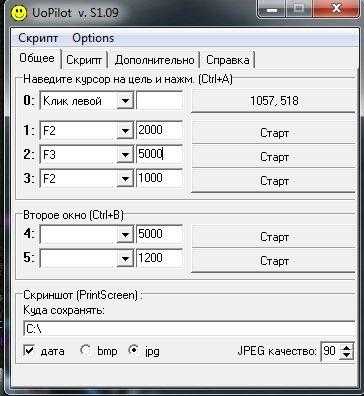
Task: Click Старт button for row 2
Action: [x=273, y=156]
